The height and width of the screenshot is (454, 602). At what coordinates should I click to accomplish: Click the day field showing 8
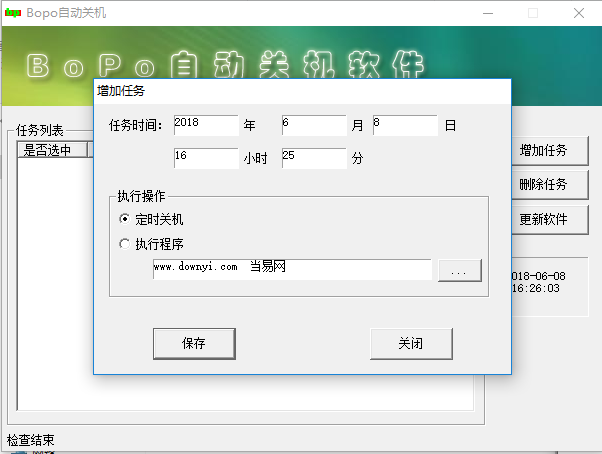pyautogui.click(x=405, y=125)
